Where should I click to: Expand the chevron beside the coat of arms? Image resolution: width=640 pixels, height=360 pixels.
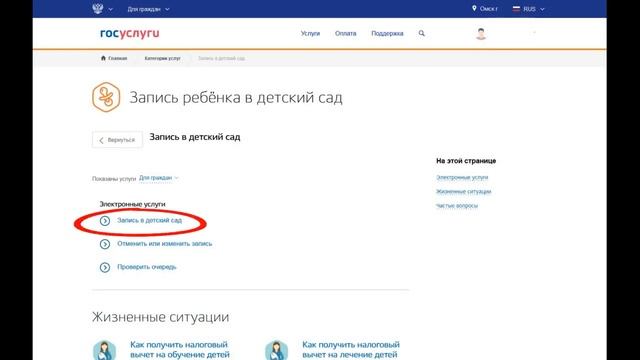[110, 9]
